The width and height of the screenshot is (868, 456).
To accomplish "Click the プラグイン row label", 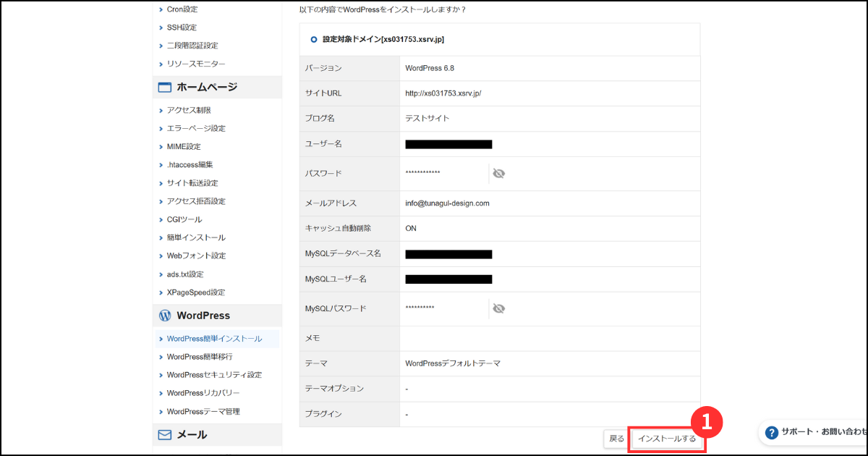I will coord(323,414).
